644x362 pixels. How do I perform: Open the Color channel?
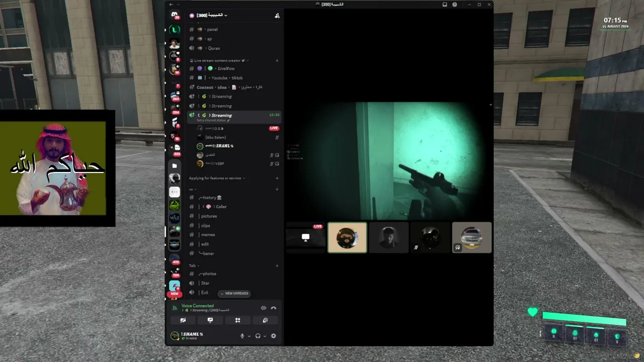click(x=234, y=207)
